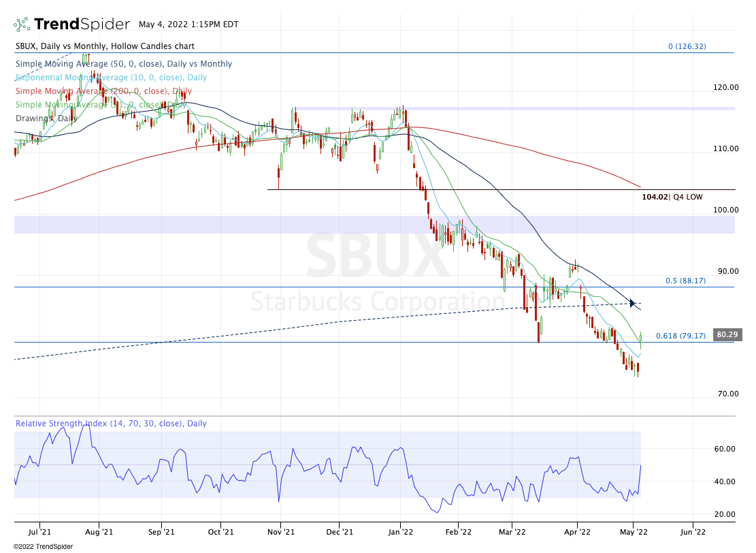Viewport: 756px width, 553px height.
Task: Click the timestamp May 4, 2022 1:15PM EDT
Action: pos(188,24)
